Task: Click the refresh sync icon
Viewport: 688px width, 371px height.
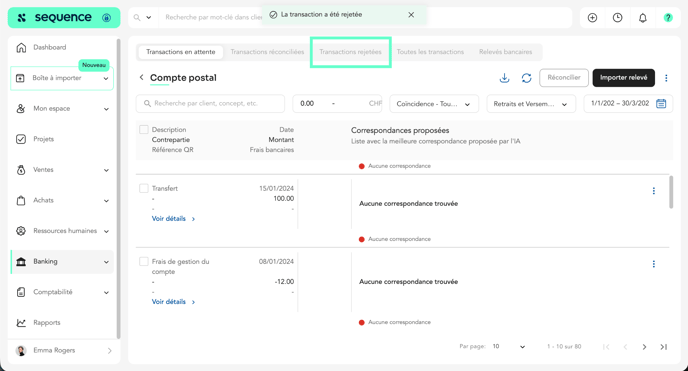Action: (x=527, y=78)
